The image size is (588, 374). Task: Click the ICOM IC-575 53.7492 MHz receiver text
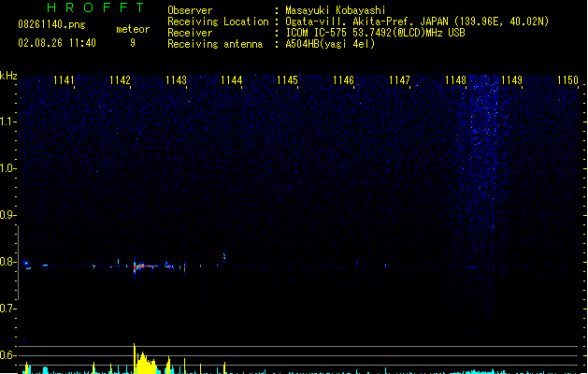pyautogui.click(x=375, y=33)
